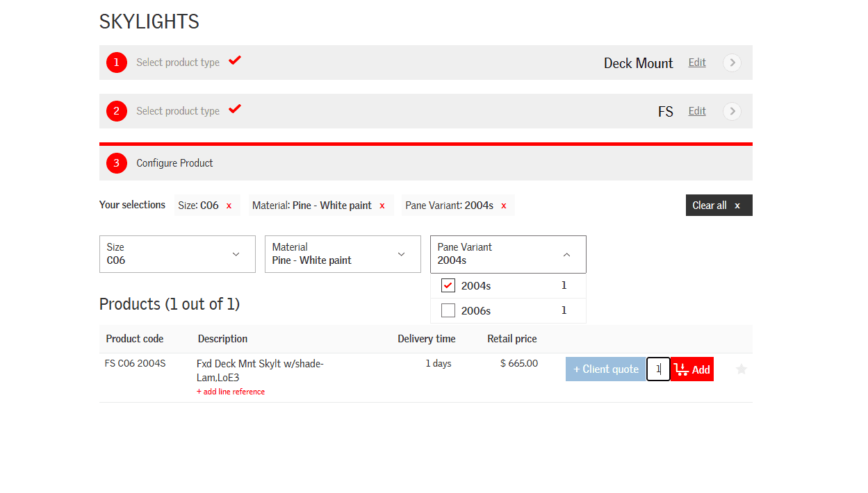Click the + Client quote button
The width and height of the screenshot is (868, 493).
(605, 369)
